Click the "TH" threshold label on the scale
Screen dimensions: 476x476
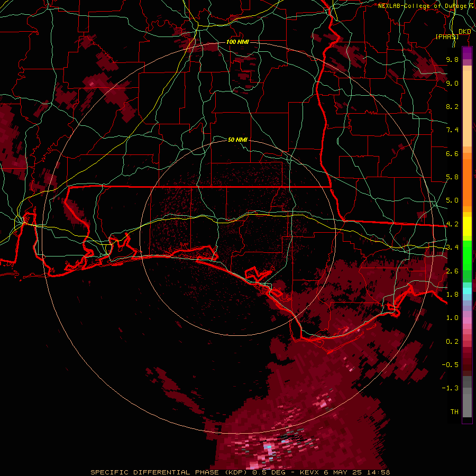pyautogui.click(x=454, y=412)
